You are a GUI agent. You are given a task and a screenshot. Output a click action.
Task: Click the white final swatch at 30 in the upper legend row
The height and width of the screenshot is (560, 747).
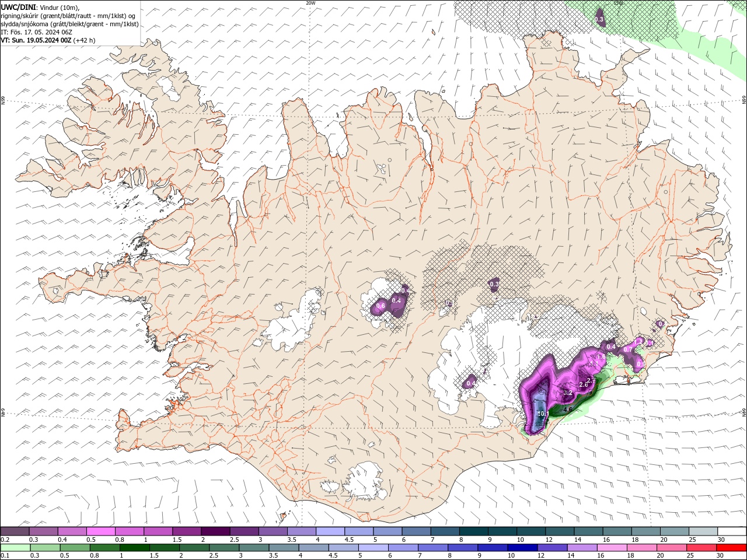[x=732, y=531]
